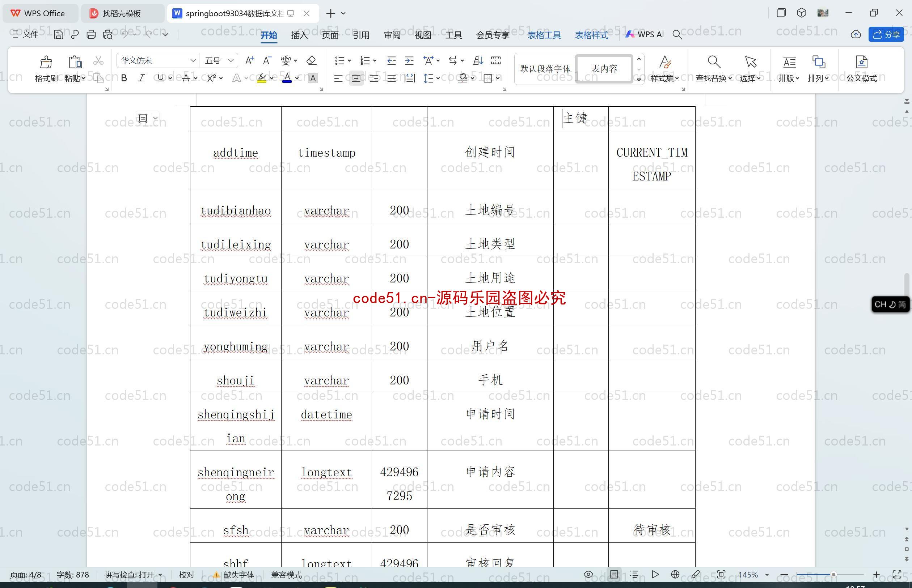This screenshot has width=912, height=588.
Task: Click the outline view icon in status bar
Action: coord(634,574)
